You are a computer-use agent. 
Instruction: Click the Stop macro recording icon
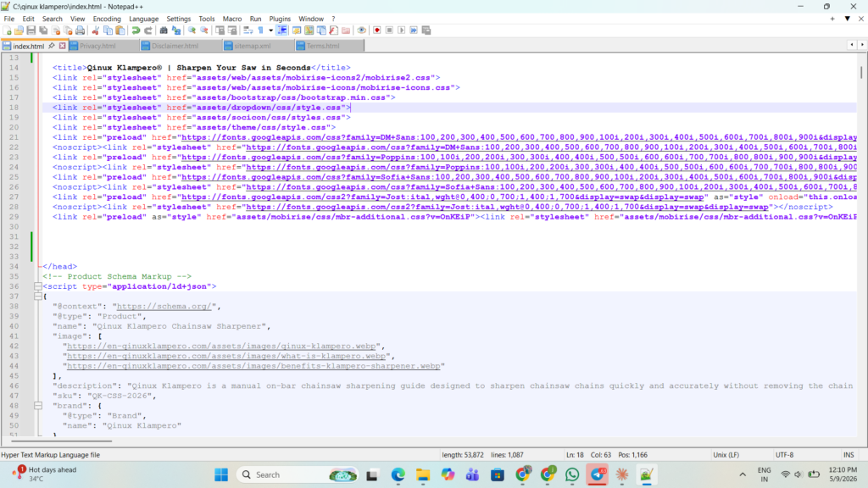(389, 30)
